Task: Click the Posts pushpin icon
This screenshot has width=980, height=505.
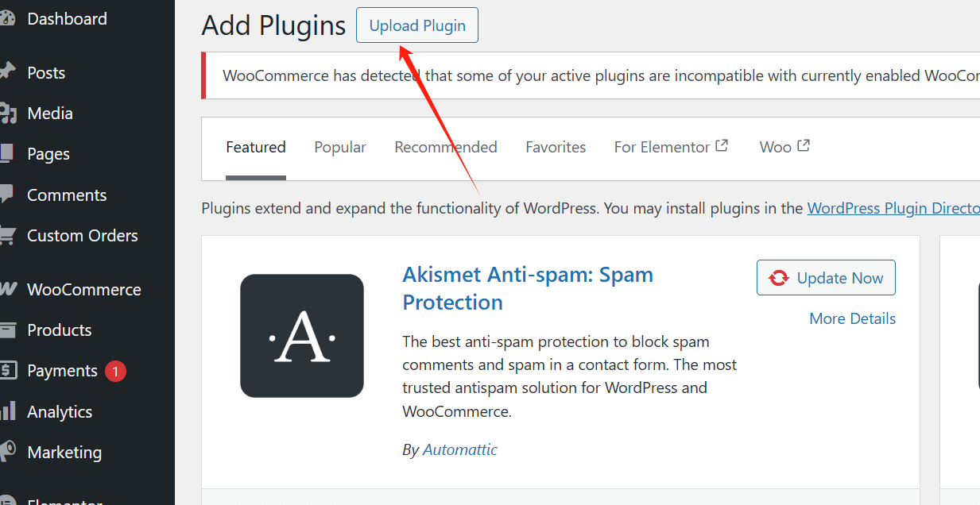Action: click(7, 72)
